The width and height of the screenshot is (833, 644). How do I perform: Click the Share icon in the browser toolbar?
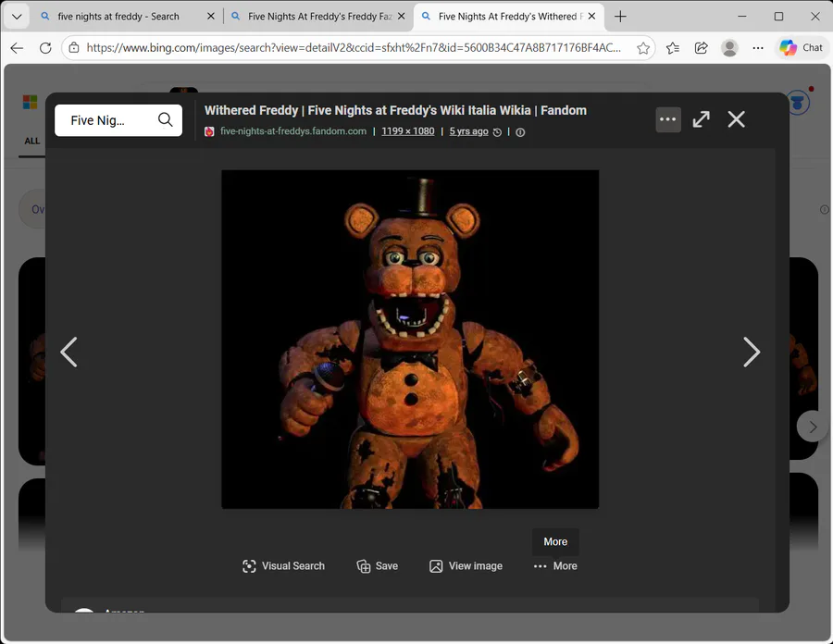click(702, 48)
